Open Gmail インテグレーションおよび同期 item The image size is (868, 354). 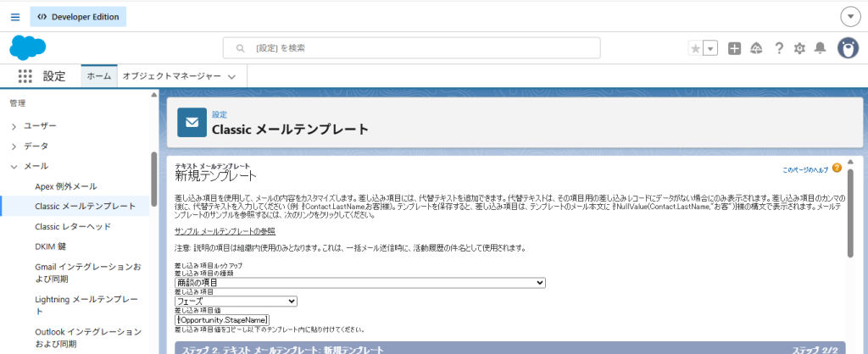tap(88, 273)
